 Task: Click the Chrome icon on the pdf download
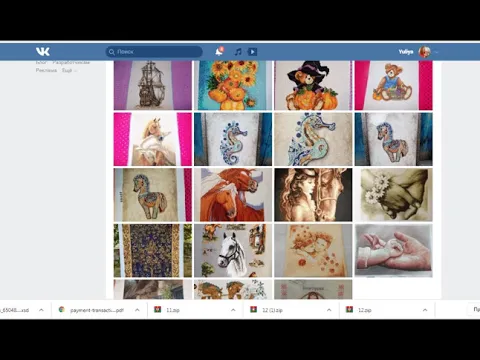[61, 310]
